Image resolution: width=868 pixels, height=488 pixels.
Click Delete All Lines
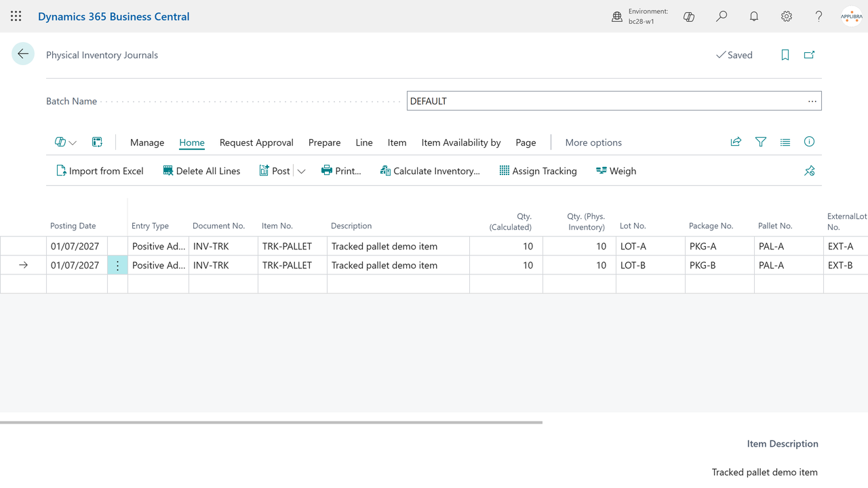(201, 171)
